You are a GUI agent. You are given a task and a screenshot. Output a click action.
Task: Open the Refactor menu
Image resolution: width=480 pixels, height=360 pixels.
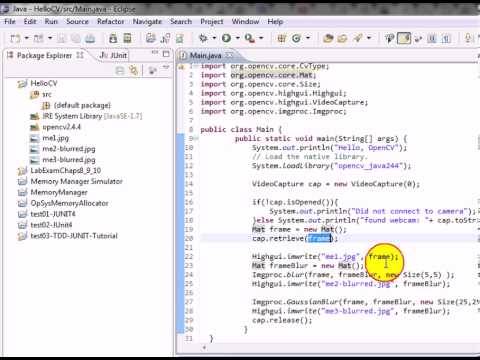[110, 22]
